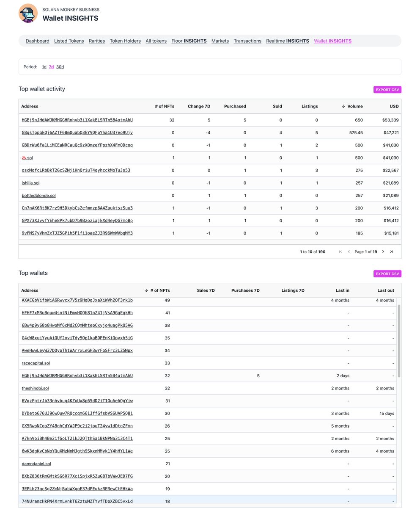The width and height of the screenshot is (420, 508).
Task: Set period to 7d
Action: click(x=51, y=67)
